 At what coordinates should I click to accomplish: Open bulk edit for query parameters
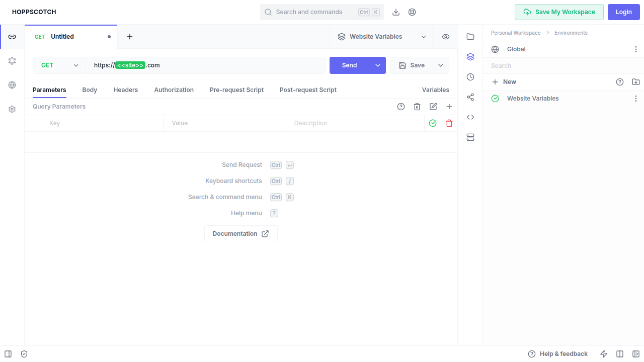(433, 107)
